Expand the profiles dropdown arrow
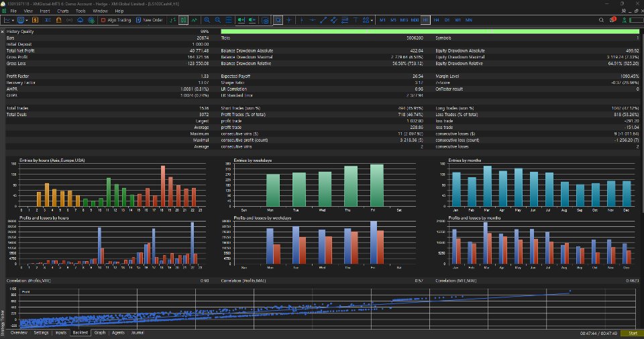The width and height of the screenshot is (644, 339). click(27, 20)
